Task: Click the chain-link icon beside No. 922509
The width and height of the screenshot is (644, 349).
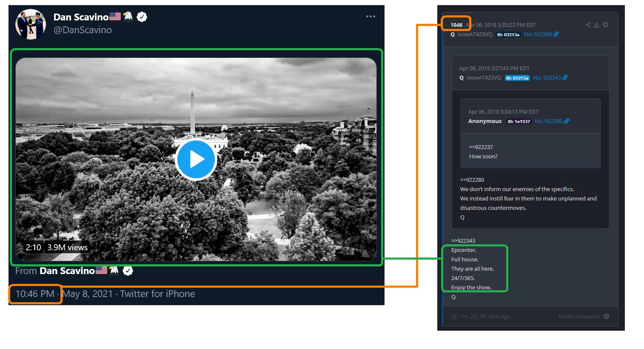Action: click(x=556, y=34)
